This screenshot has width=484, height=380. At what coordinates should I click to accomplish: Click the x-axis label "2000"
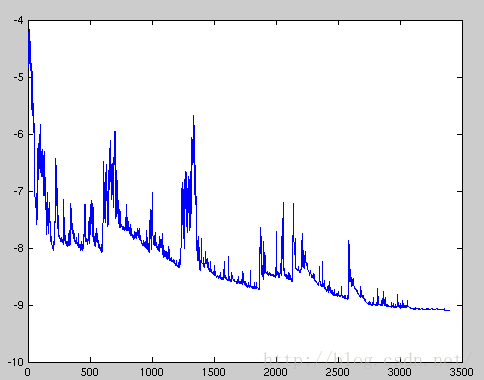point(275,372)
